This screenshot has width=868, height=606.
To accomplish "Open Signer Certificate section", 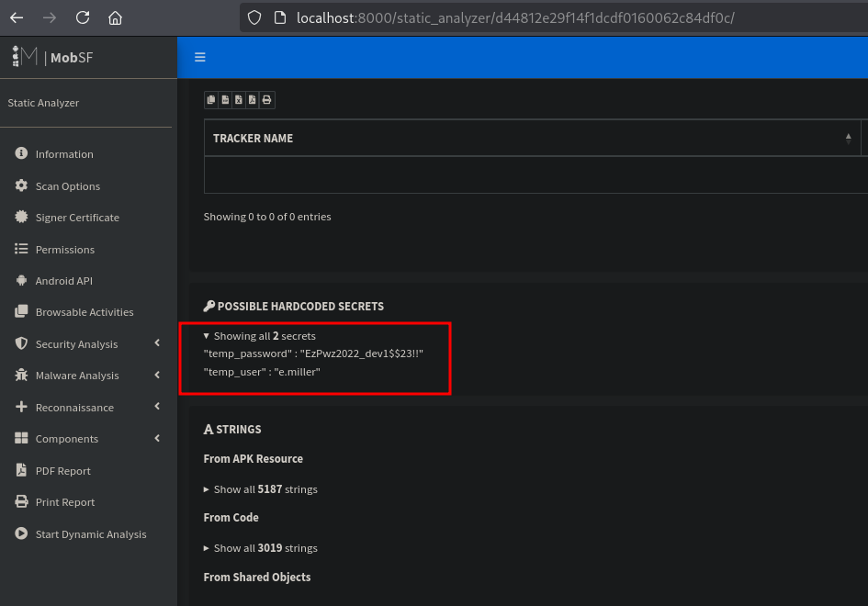I will pyautogui.click(x=77, y=218).
